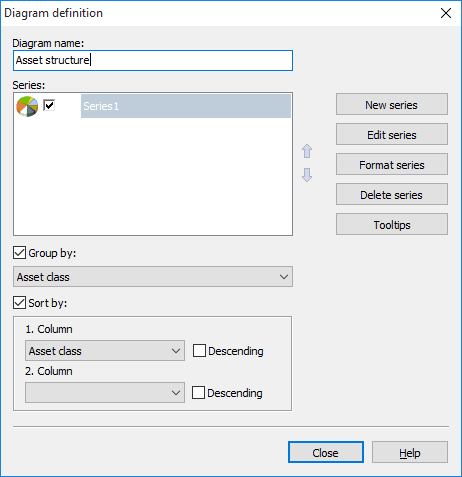This screenshot has width=462, height=477.
Task: Check Descending for 2. Column
Action: click(198, 393)
